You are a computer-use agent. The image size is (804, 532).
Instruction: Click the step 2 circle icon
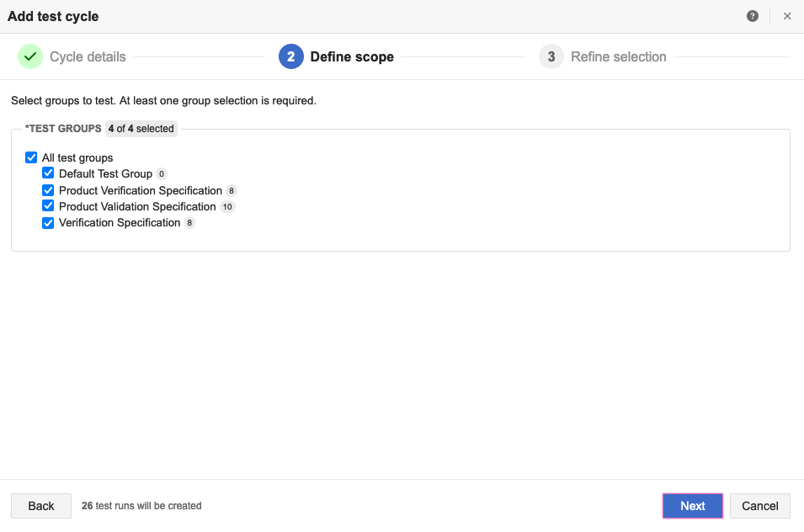pyautogui.click(x=290, y=56)
